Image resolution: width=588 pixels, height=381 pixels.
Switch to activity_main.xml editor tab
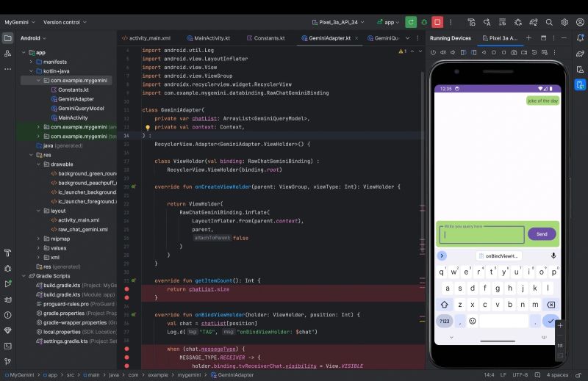pyautogui.click(x=146, y=38)
